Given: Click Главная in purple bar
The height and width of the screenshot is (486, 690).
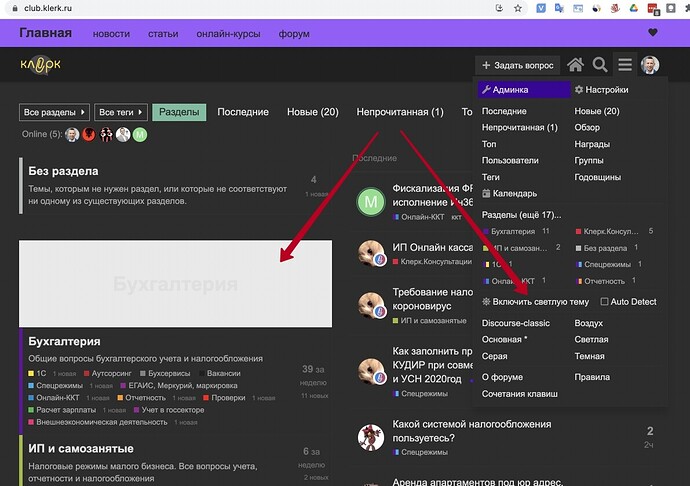Looking at the screenshot, I should pos(45,33).
